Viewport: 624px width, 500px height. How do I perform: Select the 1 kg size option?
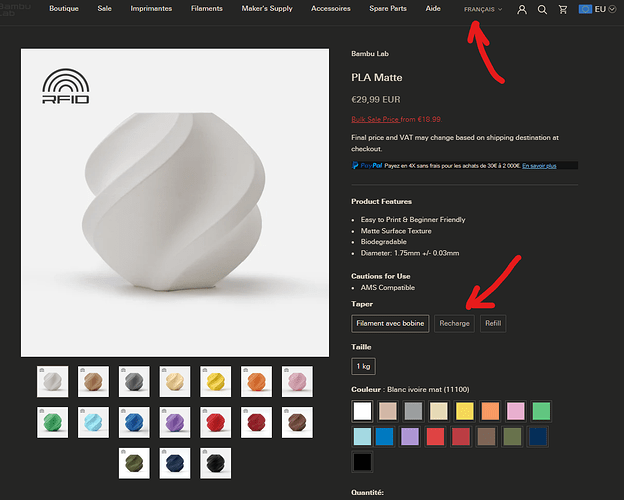click(363, 366)
